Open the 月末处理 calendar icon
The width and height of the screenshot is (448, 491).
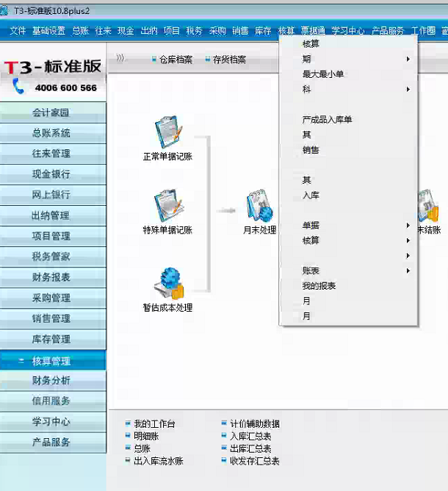259,206
